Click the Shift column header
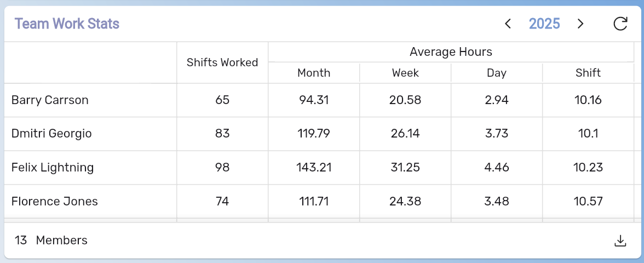The width and height of the screenshot is (644, 263). pyautogui.click(x=588, y=73)
